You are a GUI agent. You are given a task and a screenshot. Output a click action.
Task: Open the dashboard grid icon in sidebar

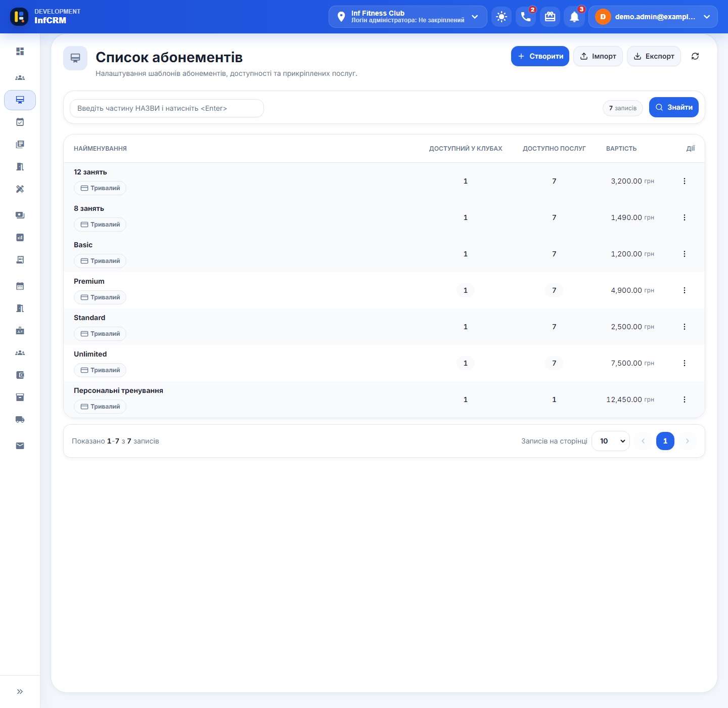(x=20, y=52)
